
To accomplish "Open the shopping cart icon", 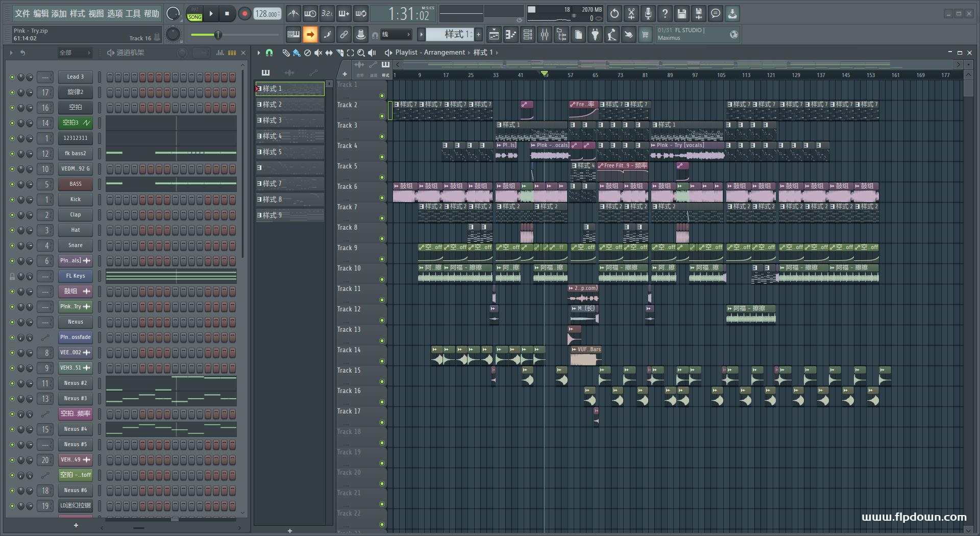I will tap(645, 35).
